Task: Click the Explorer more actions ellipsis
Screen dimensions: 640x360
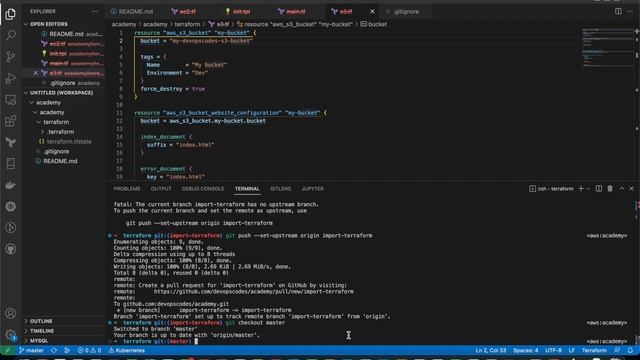Action: pos(95,11)
